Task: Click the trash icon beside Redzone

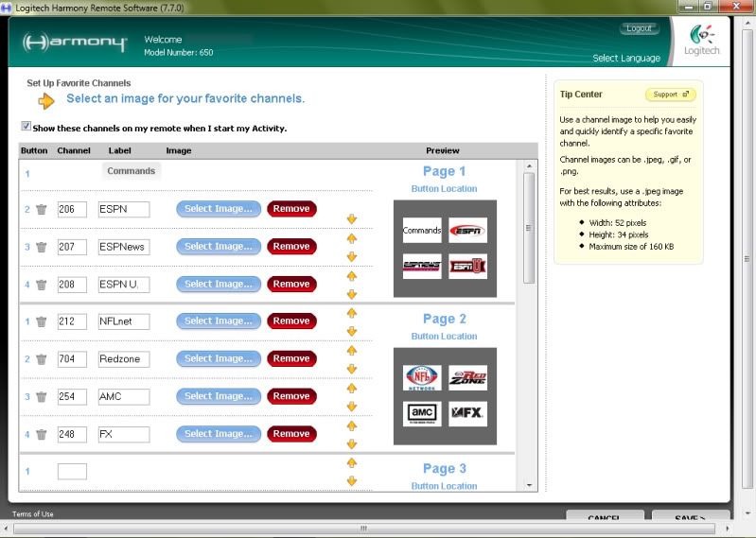Action: (x=42, y=359)
